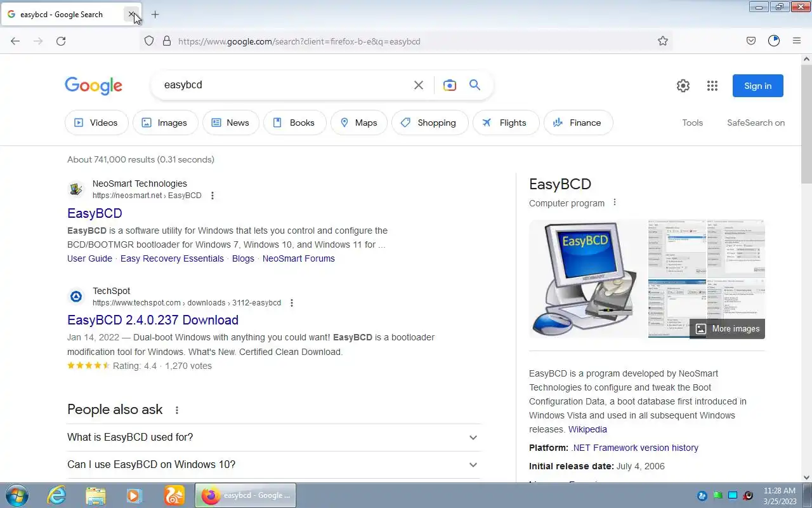Filter results by Books
The height and width of the screenshot is (508, 812).
point(294,123)
